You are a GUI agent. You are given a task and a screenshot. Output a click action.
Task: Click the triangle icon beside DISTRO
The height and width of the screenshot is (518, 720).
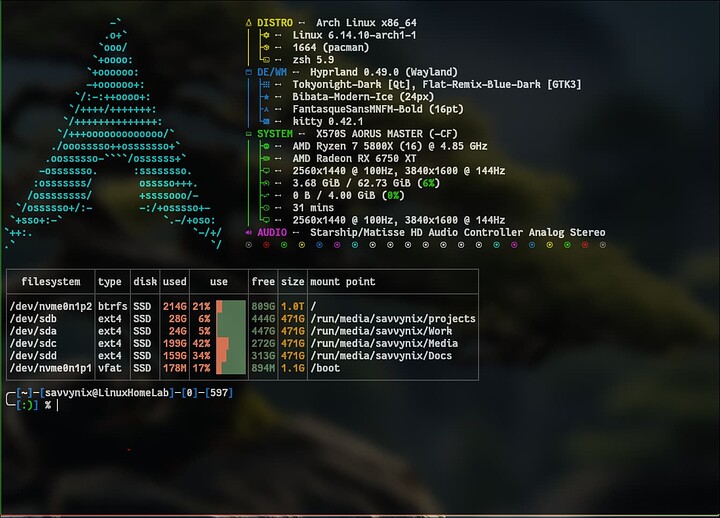click(249, 23)
